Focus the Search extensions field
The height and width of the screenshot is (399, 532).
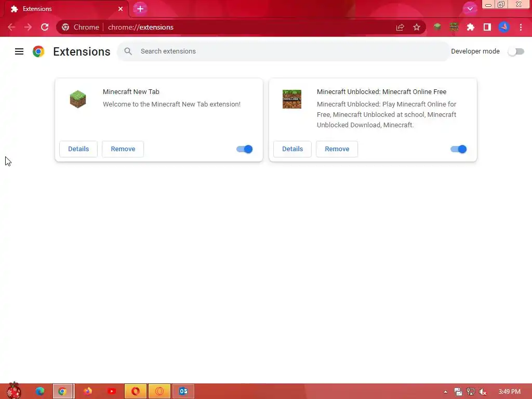[284, 51]
